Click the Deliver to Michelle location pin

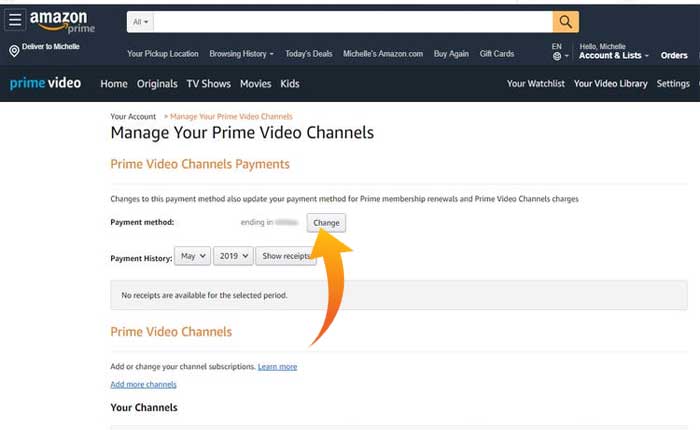coord(14,50)
